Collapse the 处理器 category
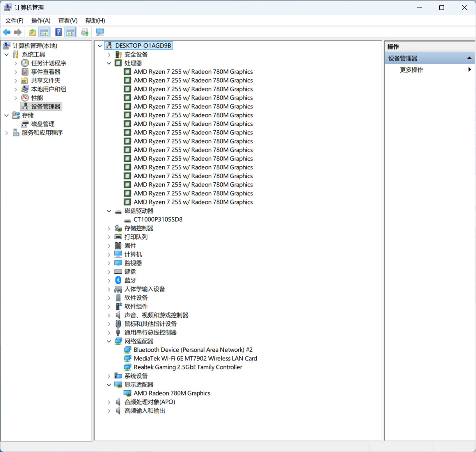Screen dimensions: 476x452 pos(109,63)
